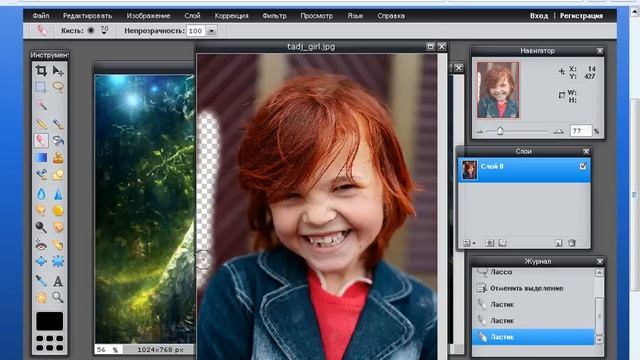Select the Spot Heal bandage tool
Image resolution: width=640 pixels, height=360 pixels.
pos(58,245)
